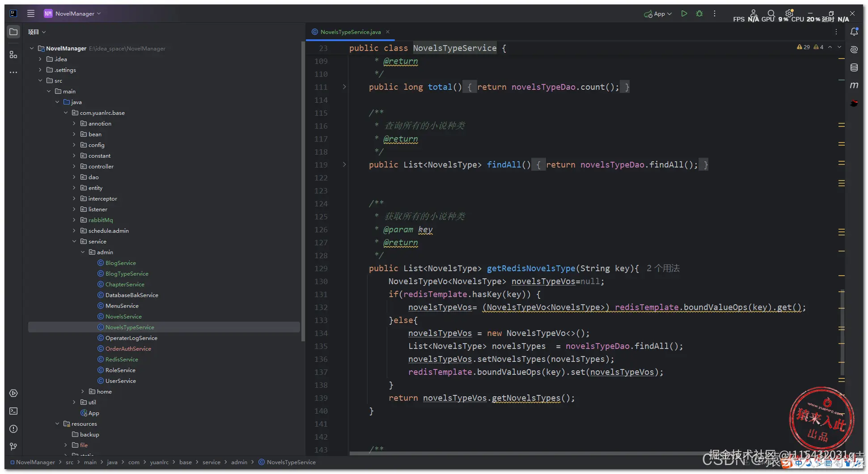
Task: Expand the folded findAll() method
Action: 344,164
